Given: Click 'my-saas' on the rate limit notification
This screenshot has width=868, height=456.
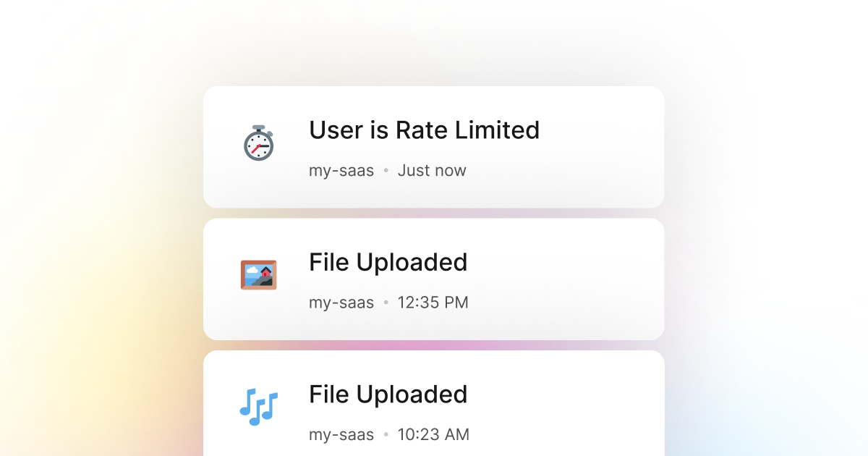Looking at the screenshot, I should coord(341,170).
